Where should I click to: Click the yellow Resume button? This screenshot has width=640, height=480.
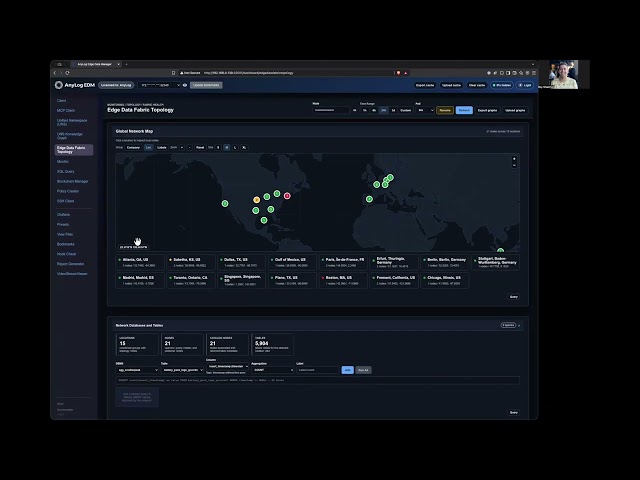(x=445, y=110)
